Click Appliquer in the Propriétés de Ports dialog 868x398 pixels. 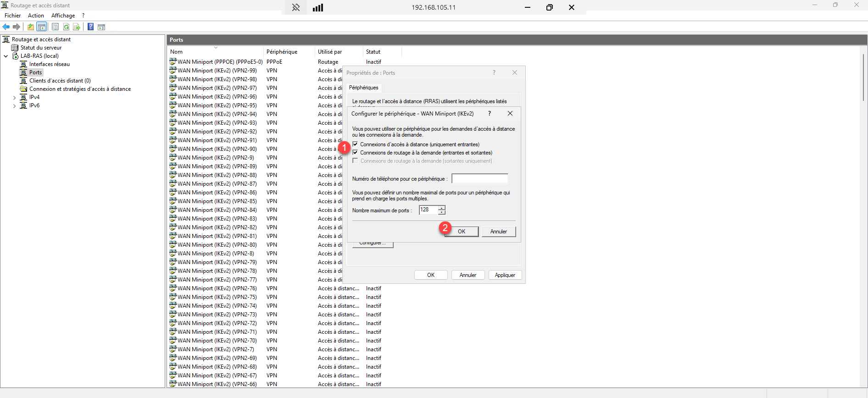505,275
